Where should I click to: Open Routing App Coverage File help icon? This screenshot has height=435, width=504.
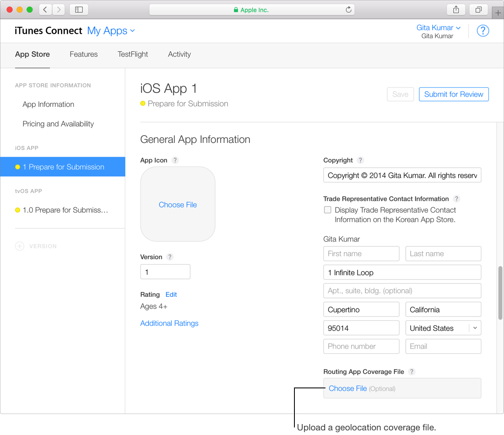coord(412,372)
